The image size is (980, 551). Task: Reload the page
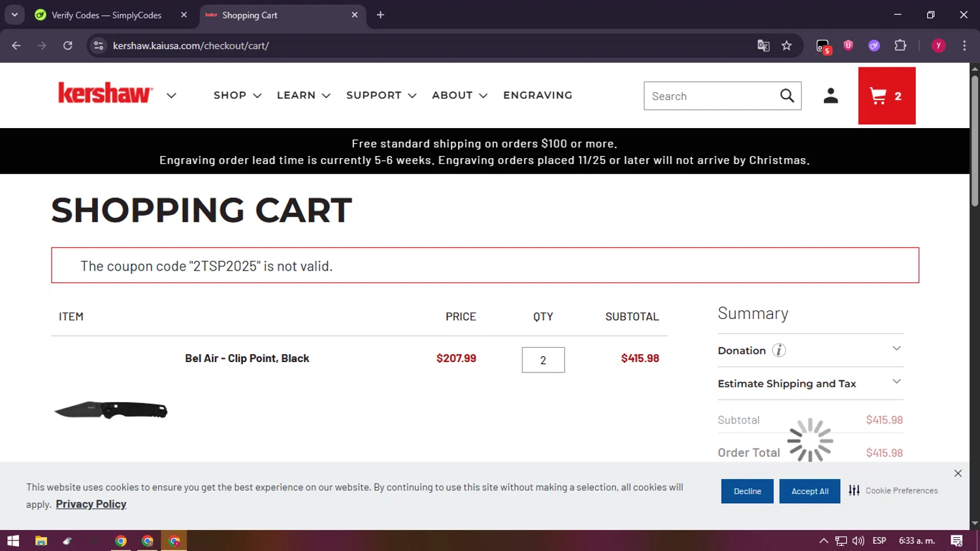point(68,46)
